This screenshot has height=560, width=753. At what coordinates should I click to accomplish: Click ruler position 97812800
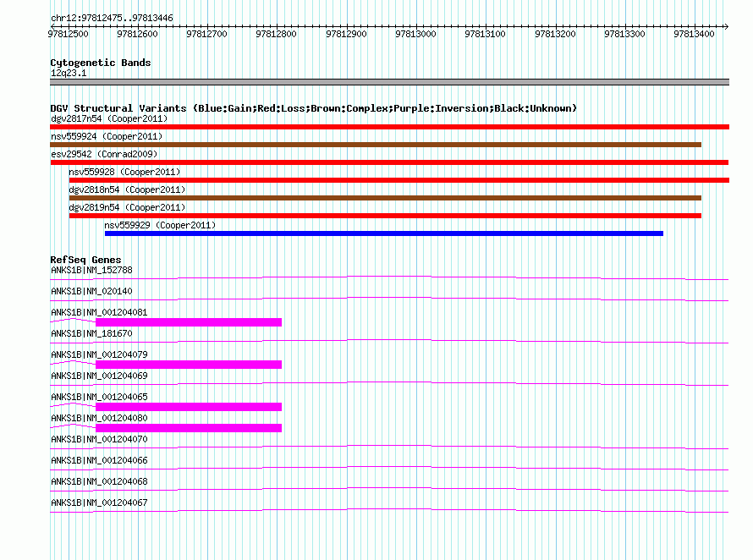coord(277,34)
